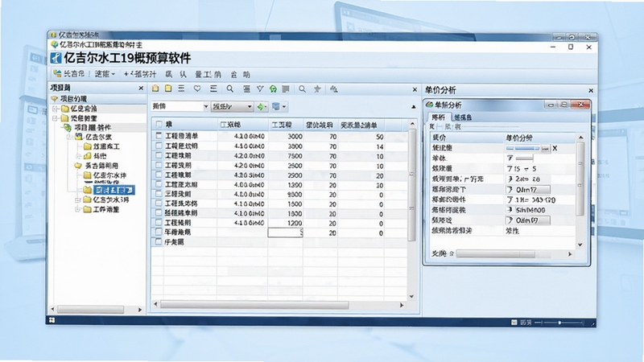Expand the last folder node in project tree
644x362 pixels.
[77, 209]
